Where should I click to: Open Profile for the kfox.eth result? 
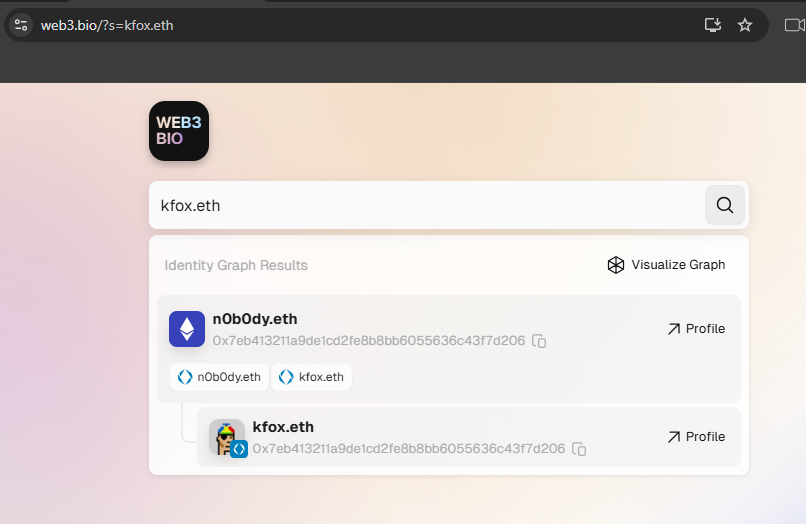pos(696,437)
